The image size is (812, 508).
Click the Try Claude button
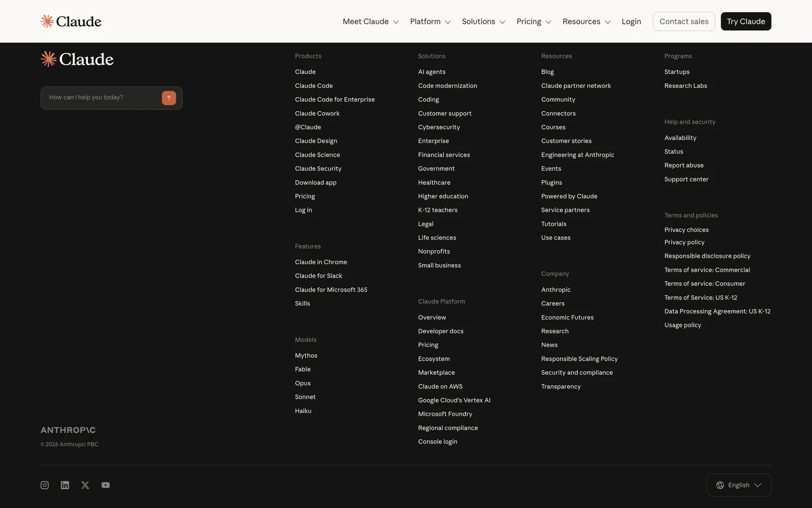[746, 21]
